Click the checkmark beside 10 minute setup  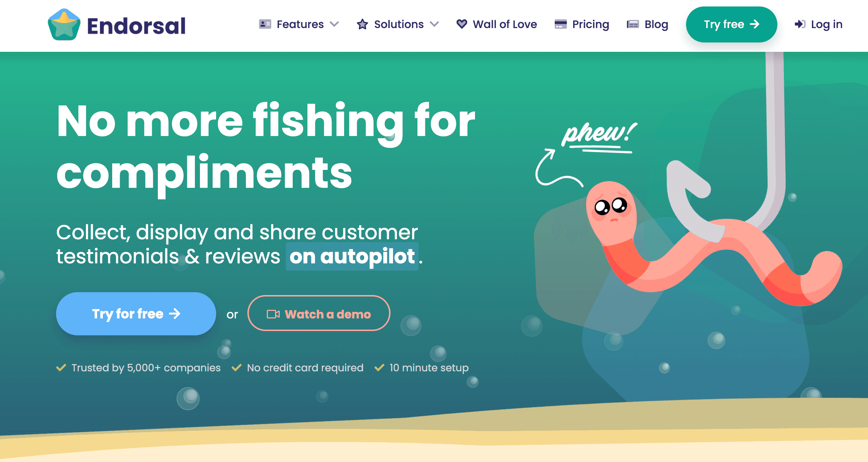point(379,367)
